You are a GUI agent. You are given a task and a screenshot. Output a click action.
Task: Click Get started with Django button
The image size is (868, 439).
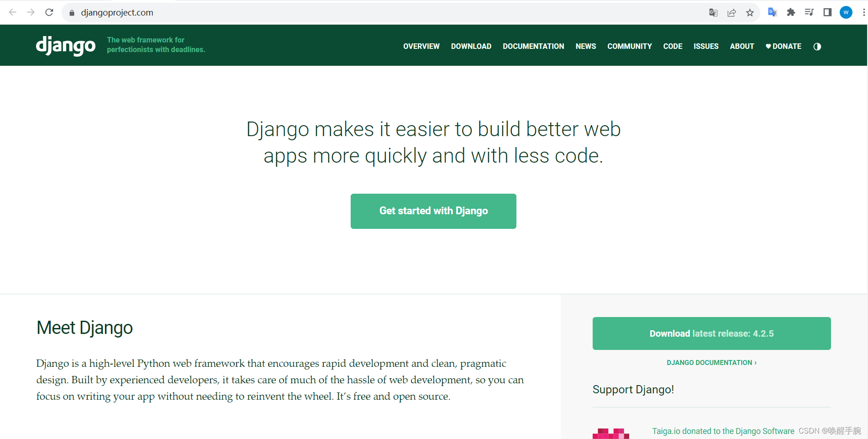tap(433, 211)
